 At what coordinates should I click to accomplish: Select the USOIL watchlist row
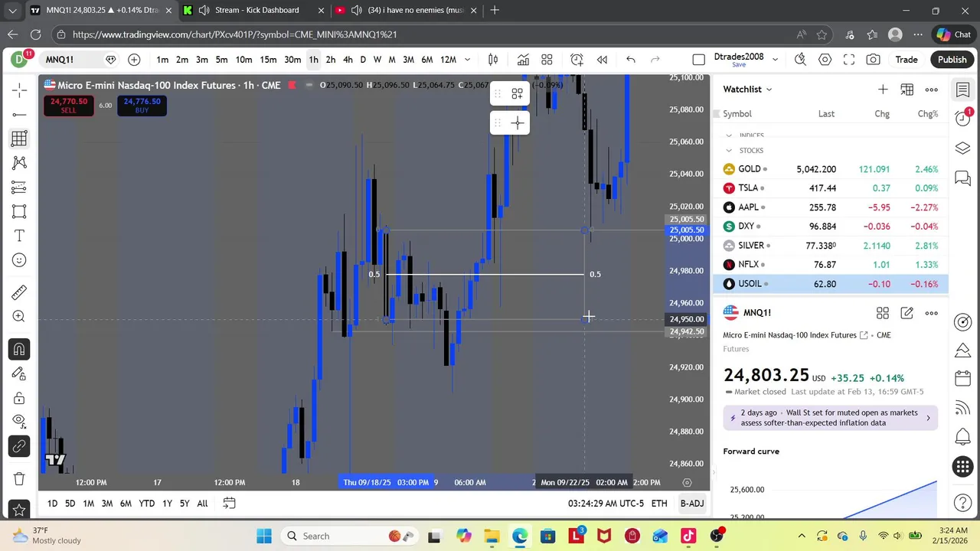[831, 284]
